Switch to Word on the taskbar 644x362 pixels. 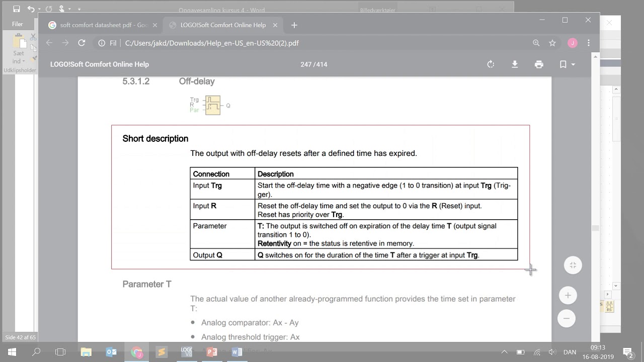pyautogui.click(x=236, y=352)
